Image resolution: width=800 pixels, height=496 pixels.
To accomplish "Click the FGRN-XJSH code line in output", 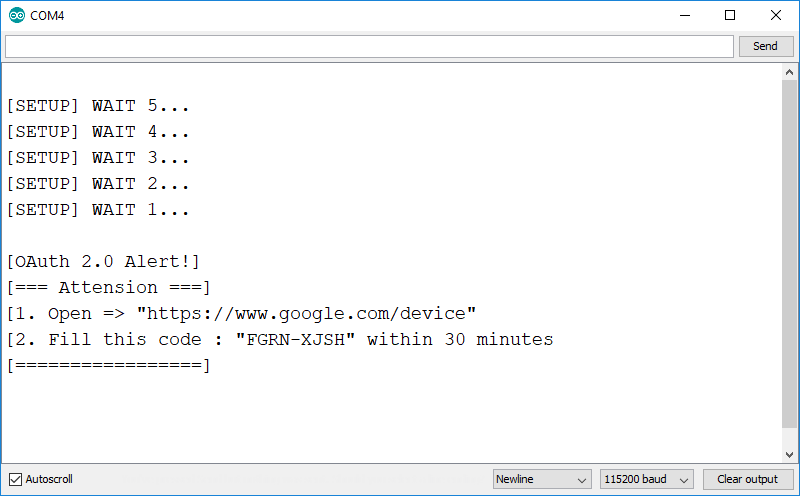I will click(x=280, y=339).
